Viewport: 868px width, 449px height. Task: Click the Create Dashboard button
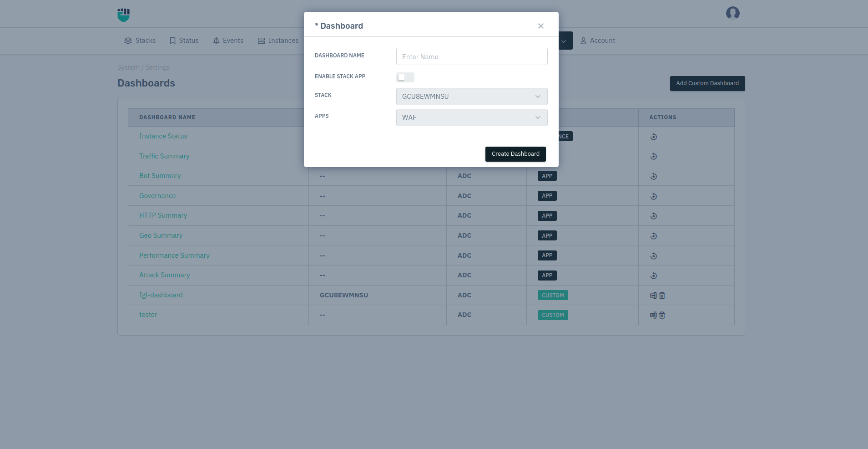(515, 154)
